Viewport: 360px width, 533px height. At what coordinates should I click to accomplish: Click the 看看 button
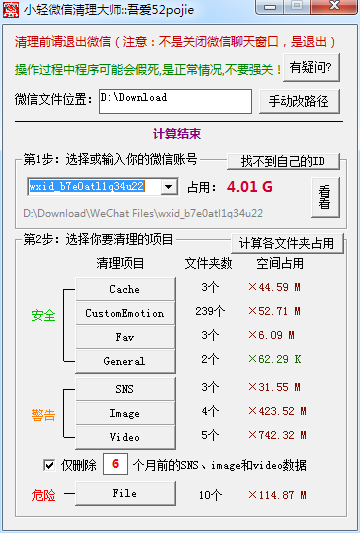coord(325,197)
